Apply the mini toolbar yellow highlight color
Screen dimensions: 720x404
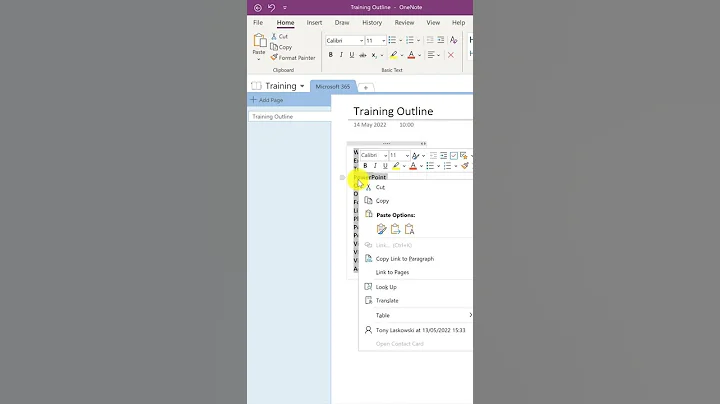[x=396, y=166]
